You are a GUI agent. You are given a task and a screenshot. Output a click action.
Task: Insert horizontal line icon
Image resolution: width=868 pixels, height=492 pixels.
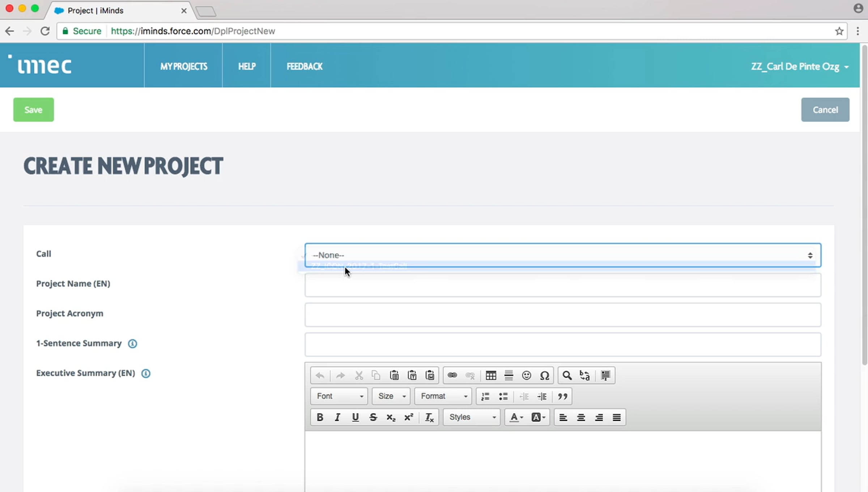(x=509, y=376)
